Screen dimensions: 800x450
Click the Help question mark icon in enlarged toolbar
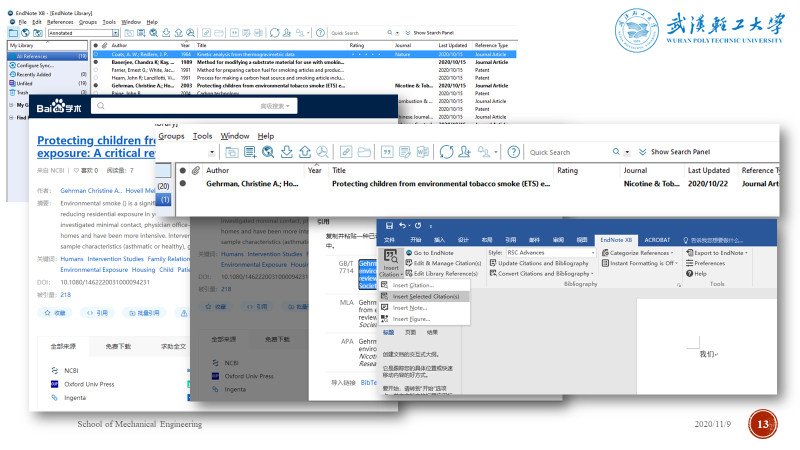[x=513, y=152]
